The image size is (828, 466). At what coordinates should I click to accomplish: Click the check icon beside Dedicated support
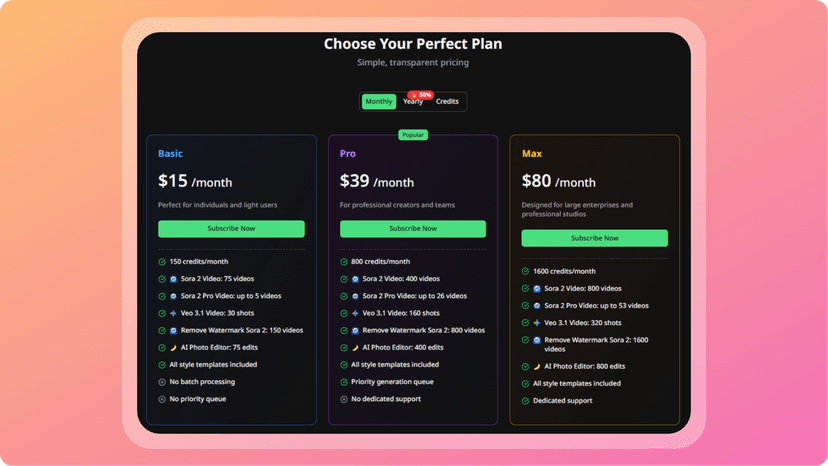coord(525,401)
